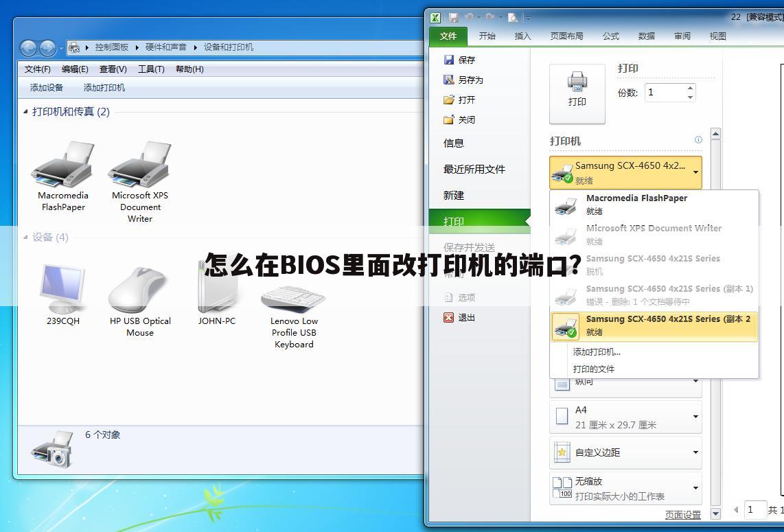Click scroll down arrow of print settings scrollbar
Viewport: 784px width, 532px height.
tap(715, 513)
